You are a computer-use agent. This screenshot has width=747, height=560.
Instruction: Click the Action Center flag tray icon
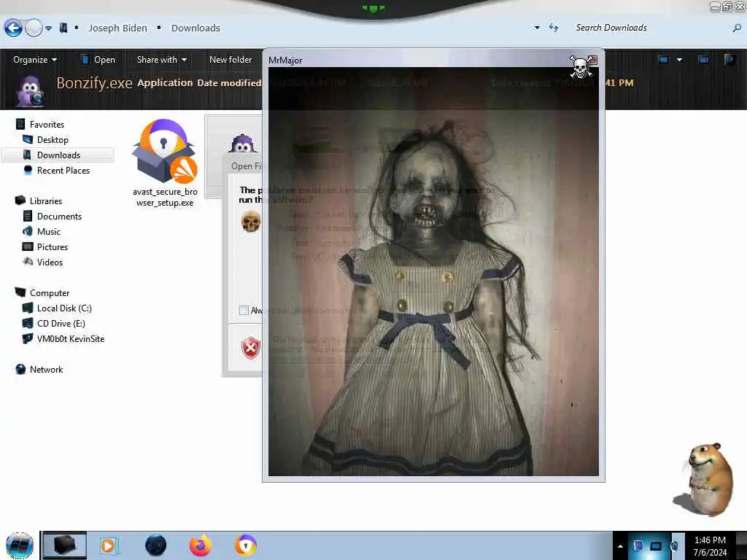[638, 545]
